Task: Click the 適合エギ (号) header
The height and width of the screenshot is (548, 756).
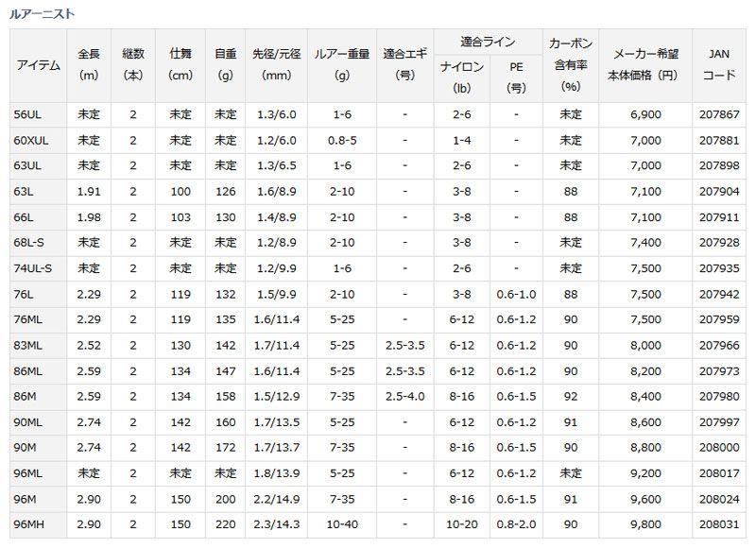Action: [405, 65]
